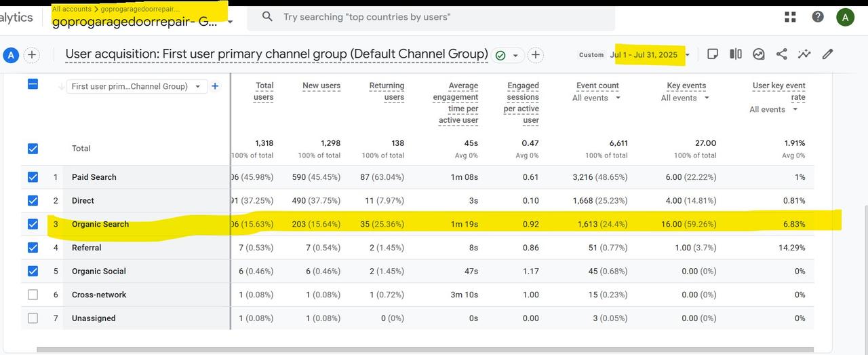Uncheck the Paid Search row checkbox
The width and height of the screenshot is (868, 355).
(x=33, y=177)
